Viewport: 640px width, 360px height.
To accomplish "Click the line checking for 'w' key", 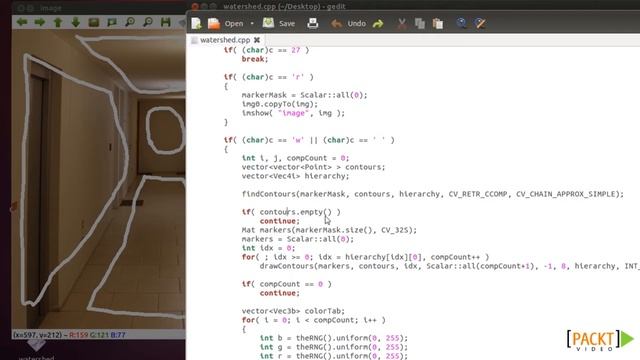I will click(x=309, y=140).
